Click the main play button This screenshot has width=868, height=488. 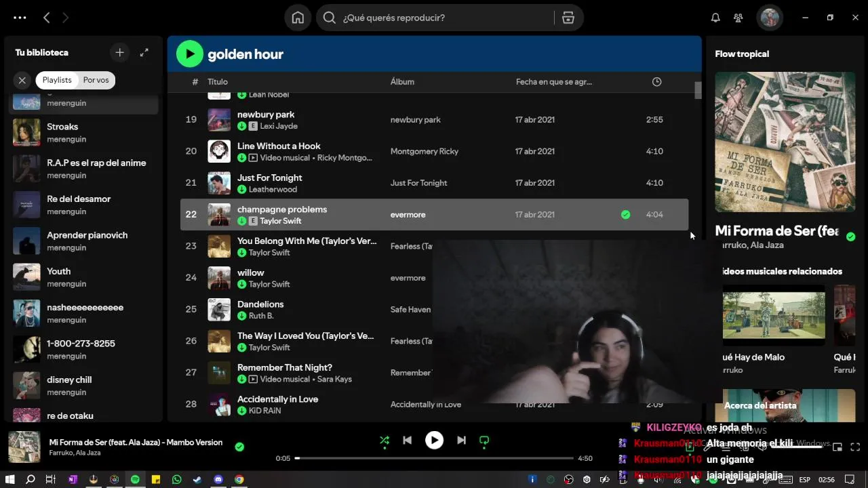pos(434,441)
